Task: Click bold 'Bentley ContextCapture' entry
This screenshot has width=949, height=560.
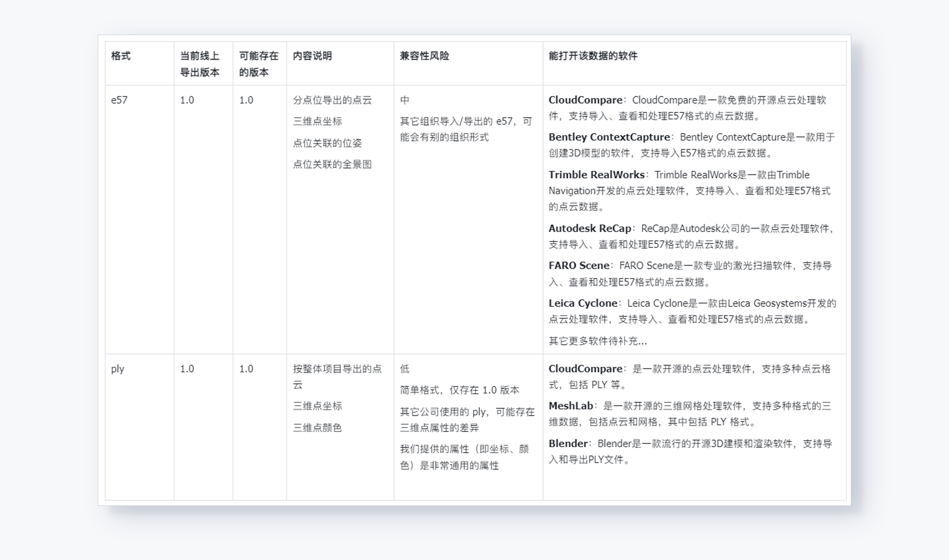Action: pos(609,137)
